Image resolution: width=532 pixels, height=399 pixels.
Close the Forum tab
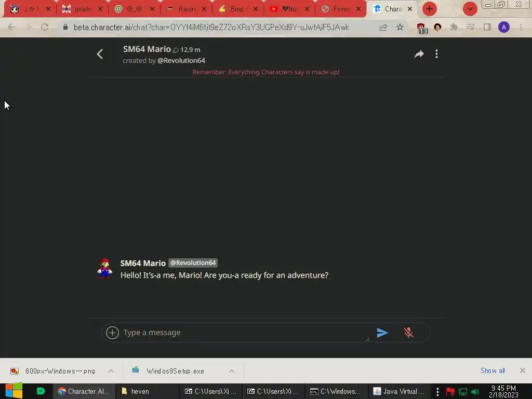click(358, 9)
